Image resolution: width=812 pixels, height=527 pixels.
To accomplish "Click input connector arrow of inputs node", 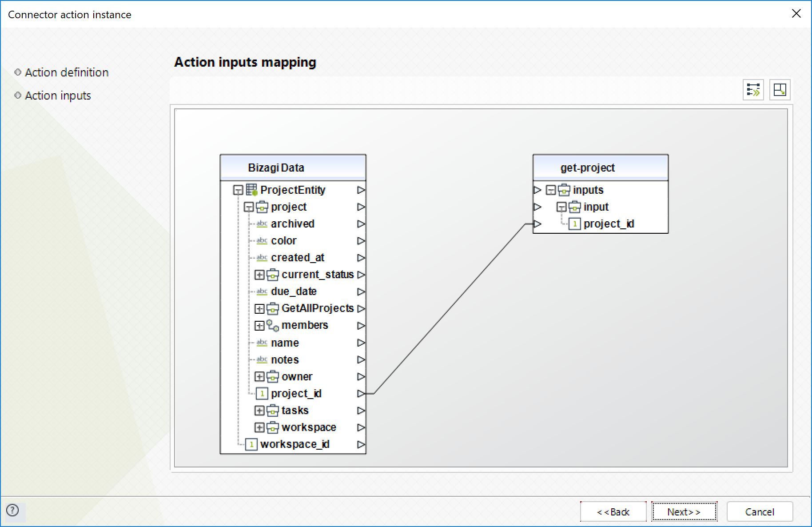I will click(x=537, y=190).
